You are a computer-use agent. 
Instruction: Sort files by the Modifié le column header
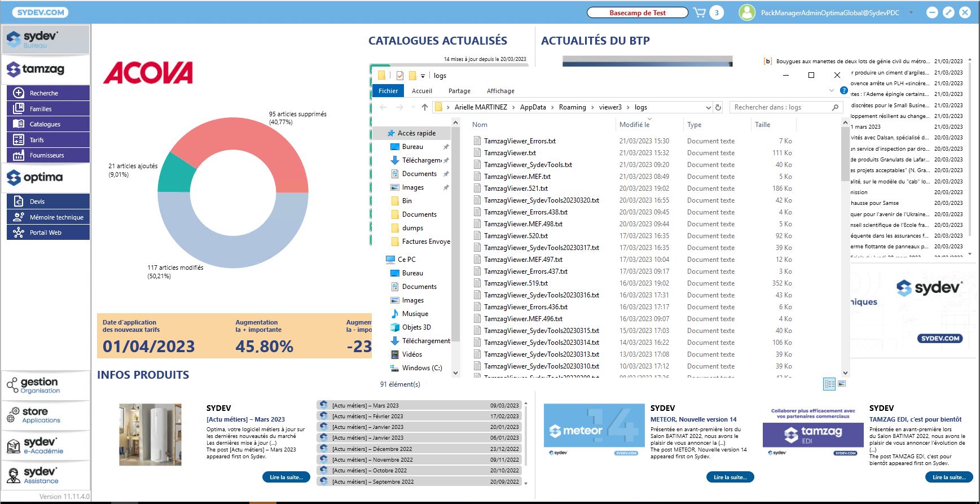[x=634, y=125]
